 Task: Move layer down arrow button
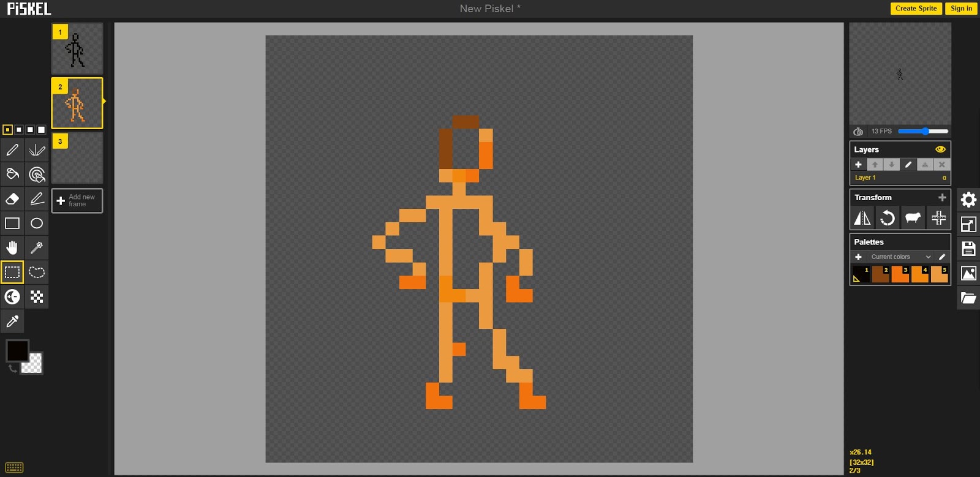(891, 165)
